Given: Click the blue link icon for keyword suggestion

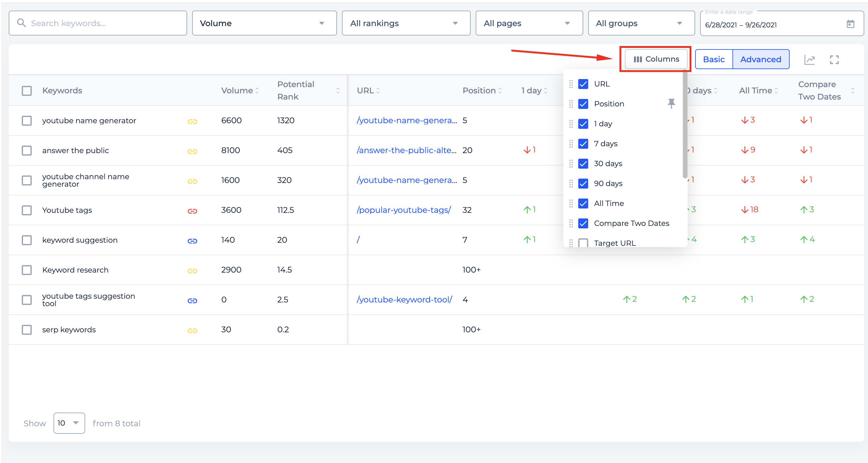Looking at the screenshot, I should pos(192,241).
